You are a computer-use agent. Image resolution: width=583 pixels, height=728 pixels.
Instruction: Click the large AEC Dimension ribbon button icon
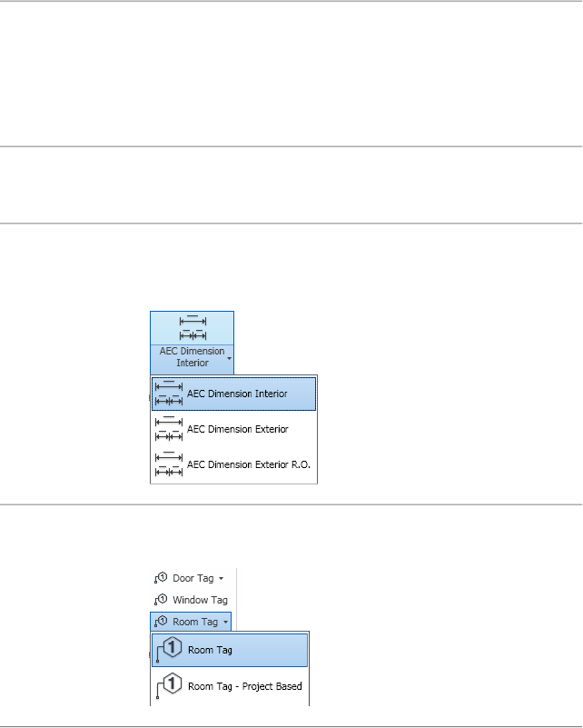point(192,328)
